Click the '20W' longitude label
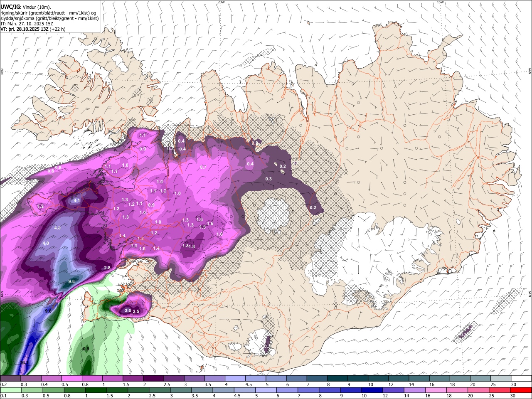The height and width of the screenshot is (399, 532). pyautogui.click(x=221, y=2)
